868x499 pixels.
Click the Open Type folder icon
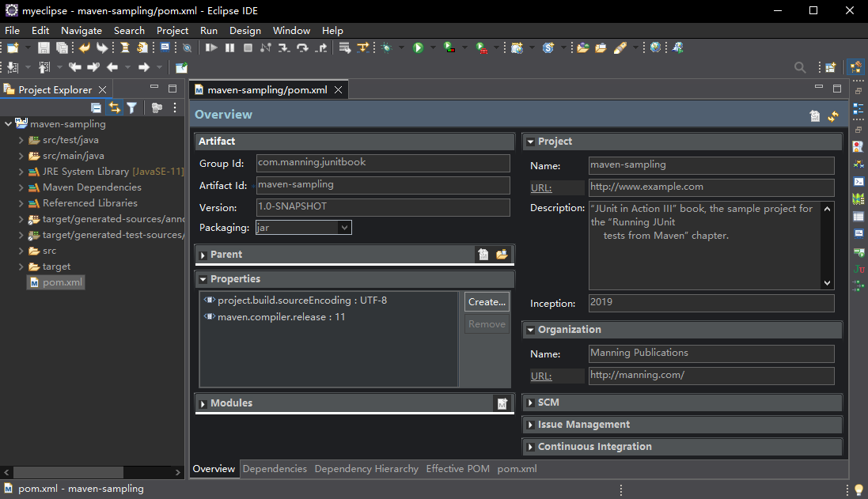pos(582,48)
